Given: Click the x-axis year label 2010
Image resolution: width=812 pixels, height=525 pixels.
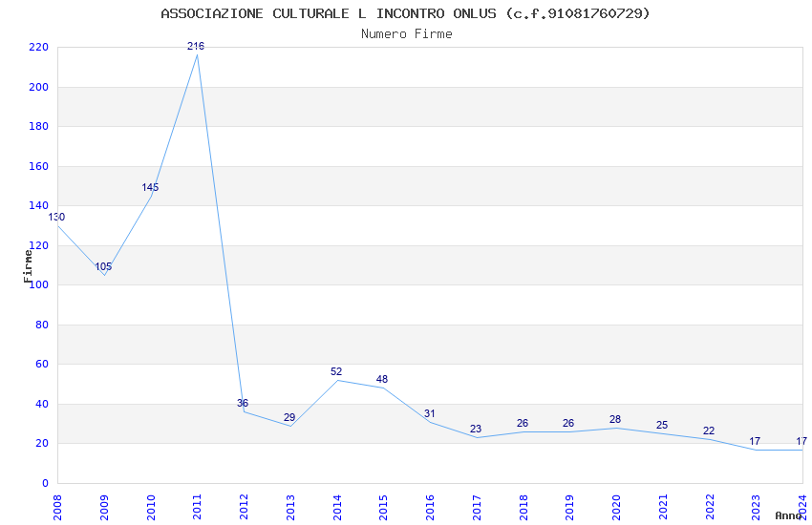Looking at the screenshot, I should pos(151,508).
